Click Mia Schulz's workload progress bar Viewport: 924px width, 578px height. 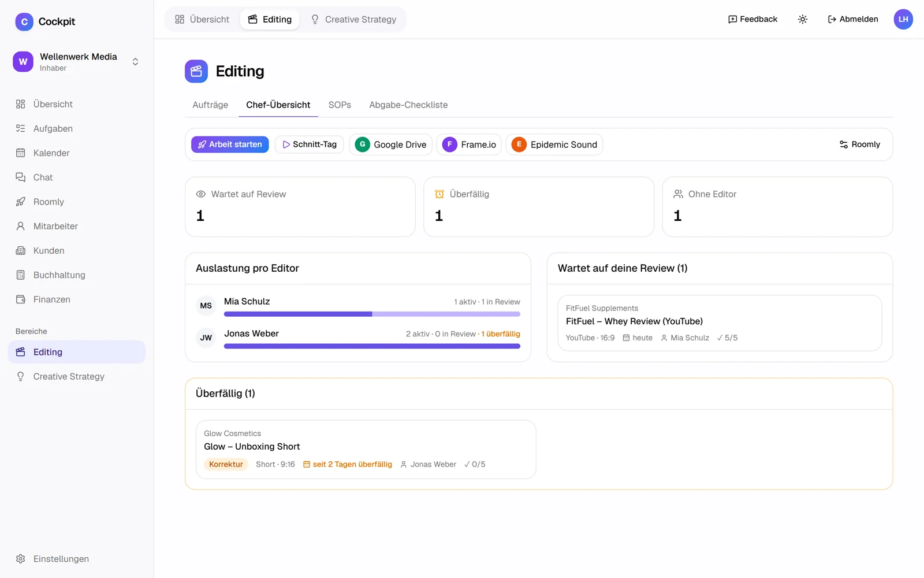click(x=372, y=314)
